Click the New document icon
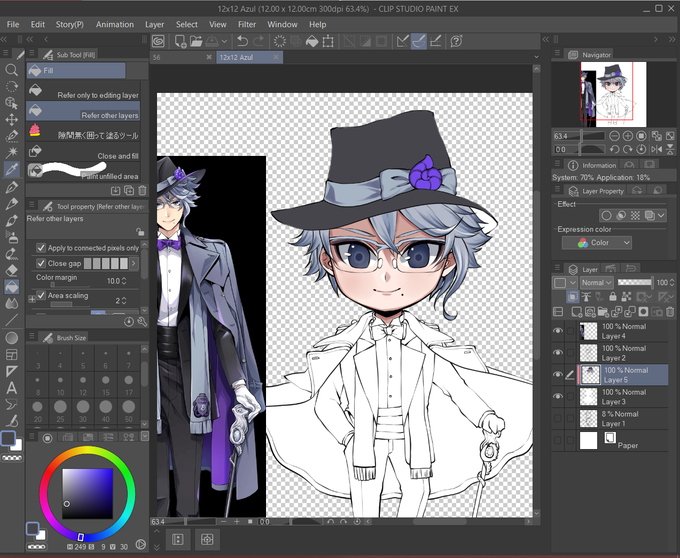Viewport: 680px width, 558px height. [180, 41]
